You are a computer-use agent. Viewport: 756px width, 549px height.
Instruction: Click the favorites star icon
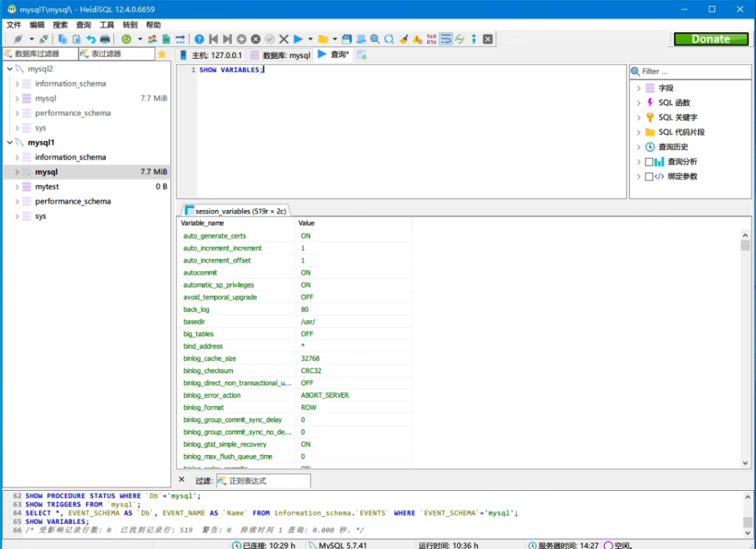(162, 54)
